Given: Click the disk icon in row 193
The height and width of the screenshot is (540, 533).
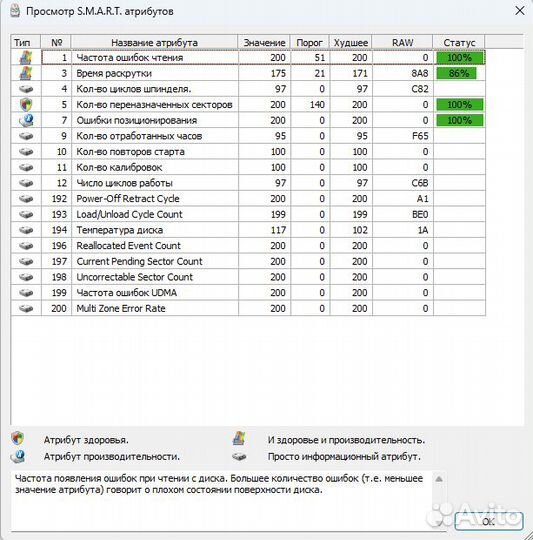Looking at the screenshot, I should tap(26, 214).
